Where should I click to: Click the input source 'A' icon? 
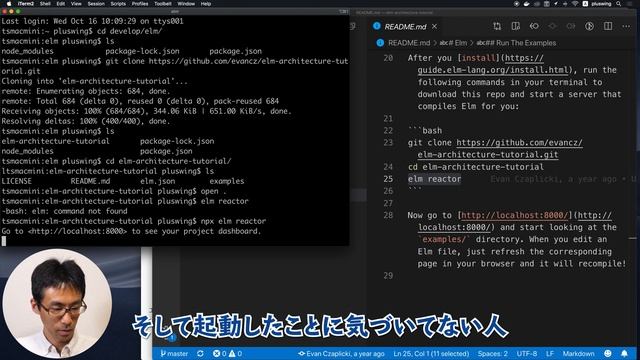click(x=585, y=4)
